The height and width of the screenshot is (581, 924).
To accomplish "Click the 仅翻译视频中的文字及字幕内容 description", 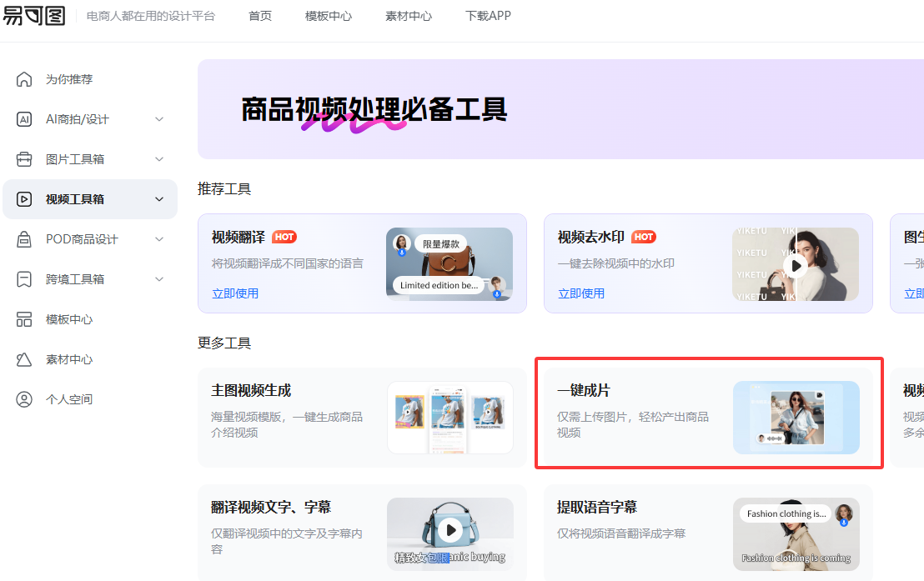I will click(287, 541).
